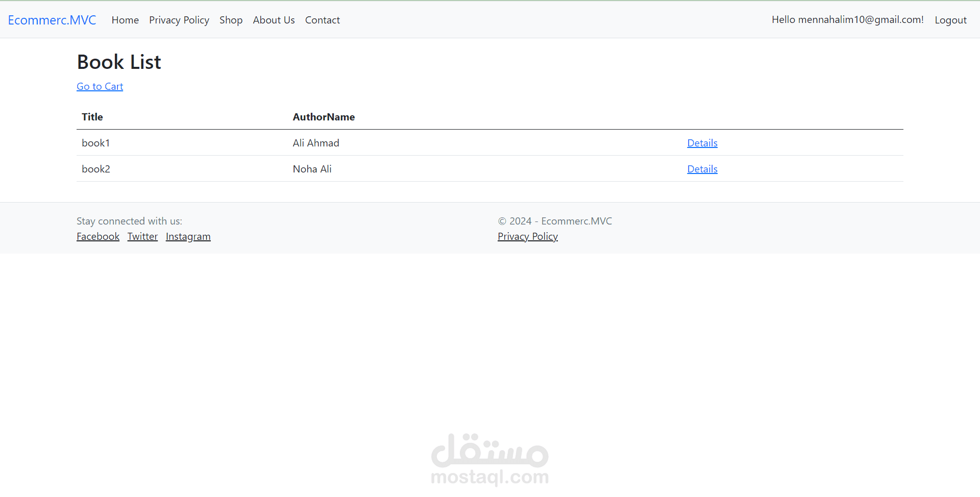This screenshot has width=980, height=497.
Task: Go to the Home nav item
Action: click(125, 20)
